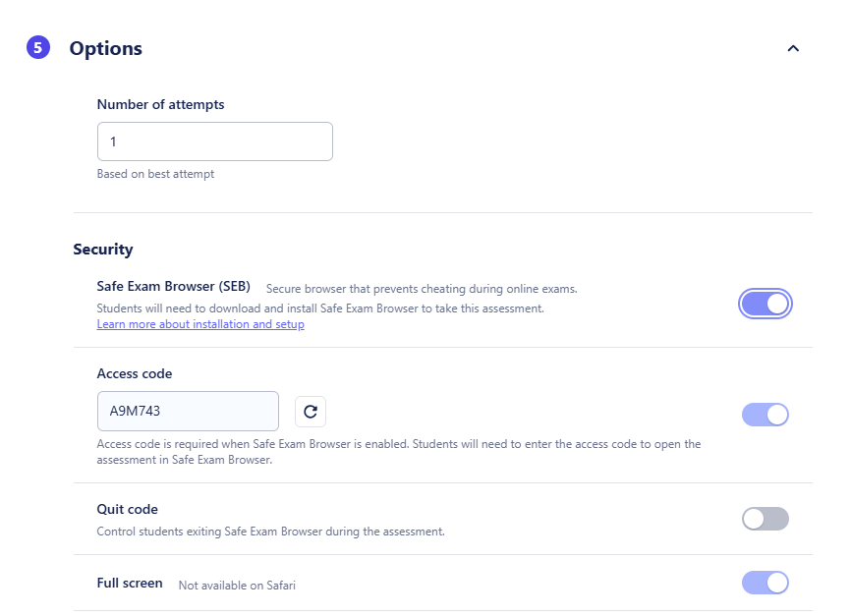Turn off the Access code toggle

click(766, 415)
